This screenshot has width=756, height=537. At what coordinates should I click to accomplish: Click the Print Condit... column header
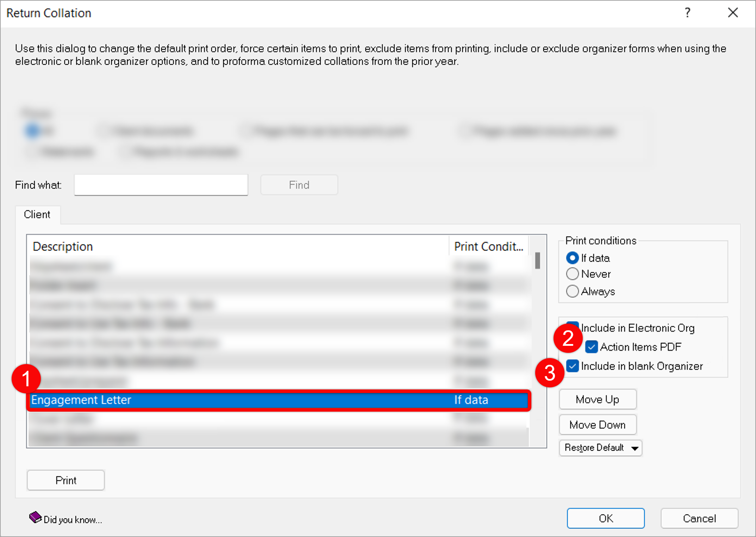(x=489, y=246)
